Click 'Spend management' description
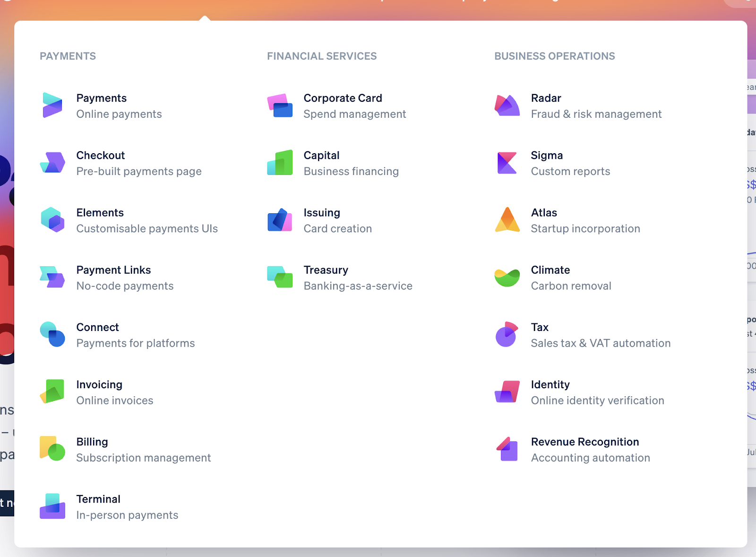 (x=355, y=114)
